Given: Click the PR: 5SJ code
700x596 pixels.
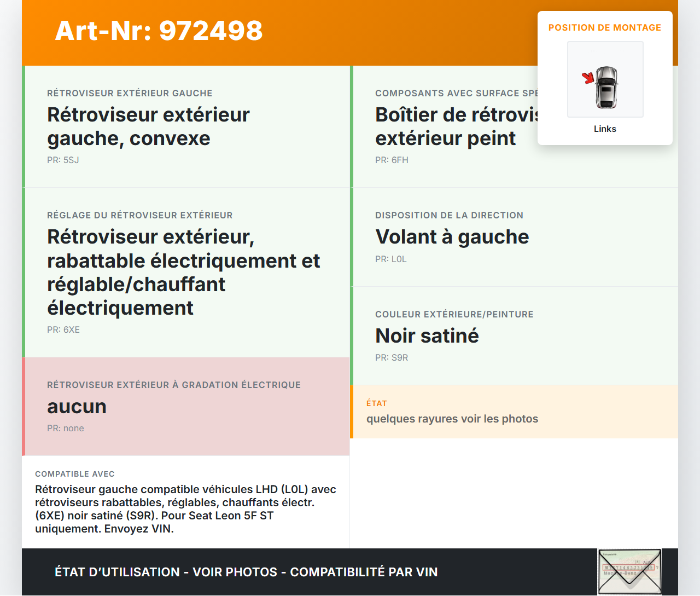Looking at the screenshot, I should click(63, 160).
